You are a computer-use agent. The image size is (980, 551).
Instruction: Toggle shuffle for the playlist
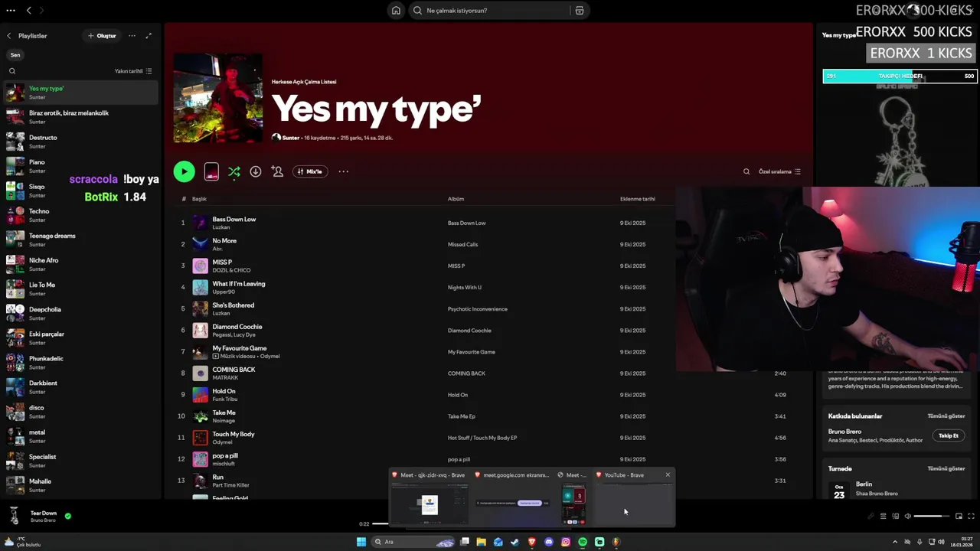(234, 172)
